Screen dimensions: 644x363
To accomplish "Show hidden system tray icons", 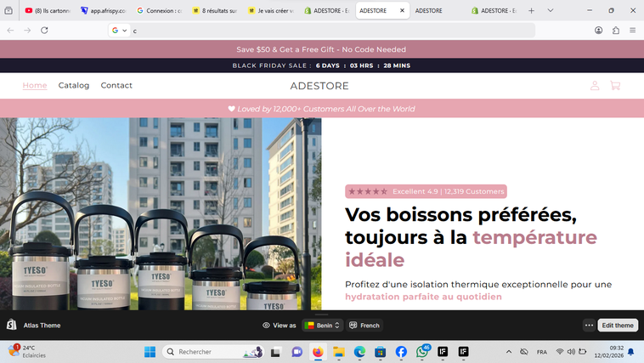I will [x=508, y=351].
